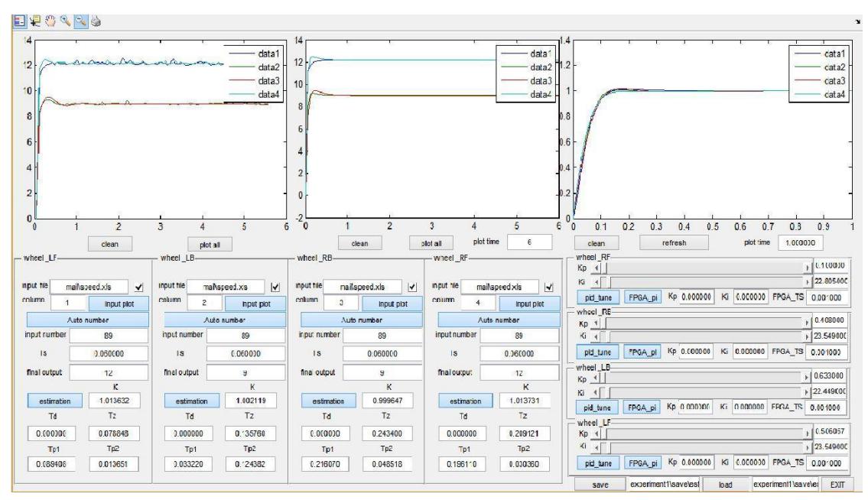
Task: Click Auto number in wheel_LB panel
Action: point(225,320)
